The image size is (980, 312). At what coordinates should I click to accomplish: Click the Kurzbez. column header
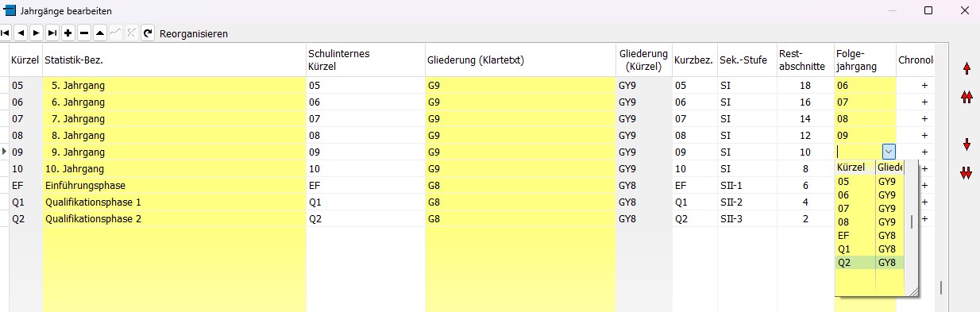click(x=694, y=60)
